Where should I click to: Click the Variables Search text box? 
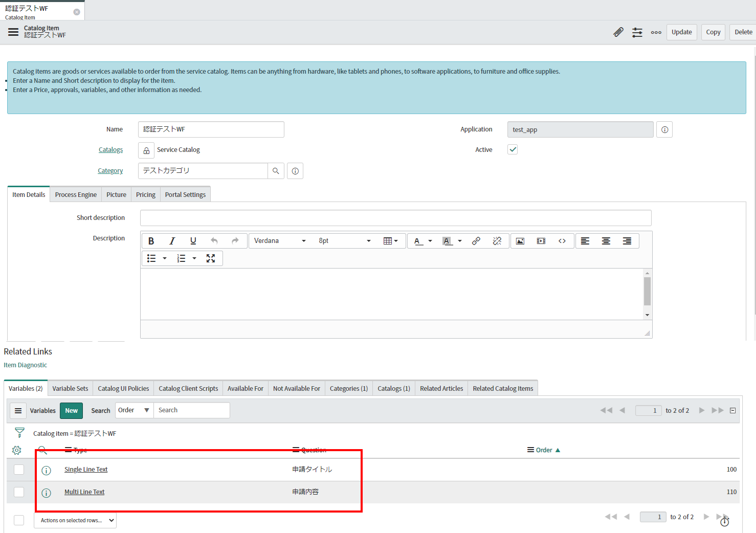pos(192,410)
